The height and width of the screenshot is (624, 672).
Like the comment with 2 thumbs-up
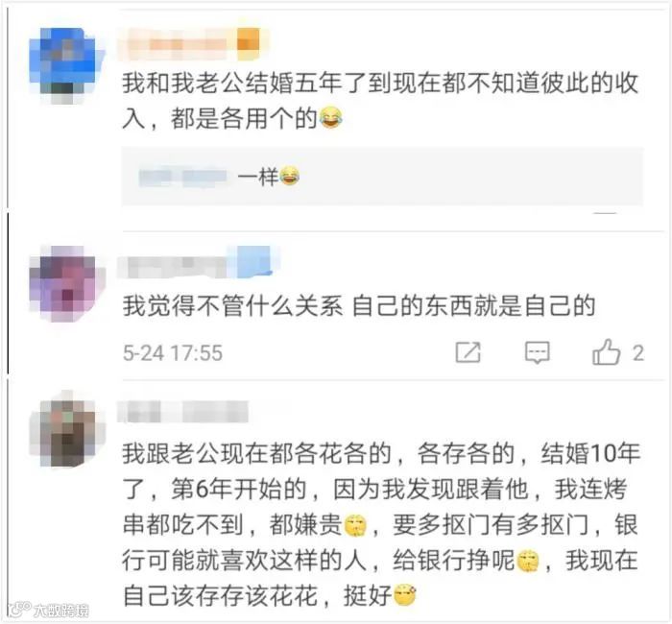(x=606, y=352)
